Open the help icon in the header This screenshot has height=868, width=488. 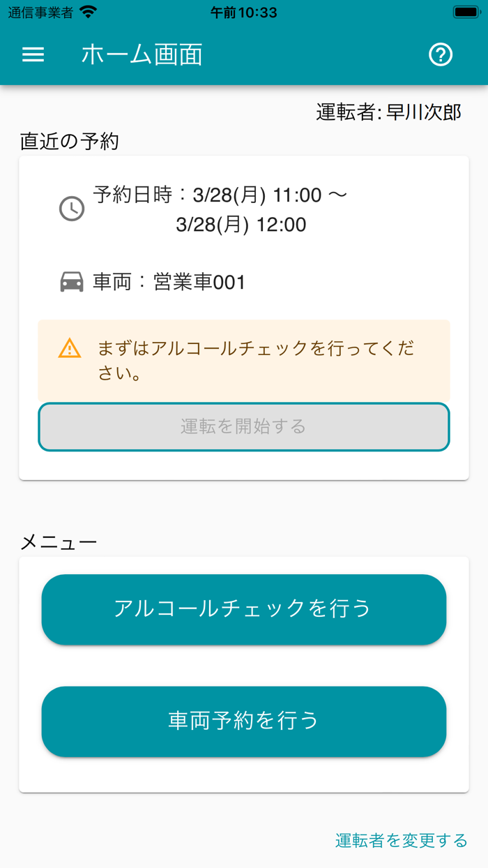click(440, 54)
